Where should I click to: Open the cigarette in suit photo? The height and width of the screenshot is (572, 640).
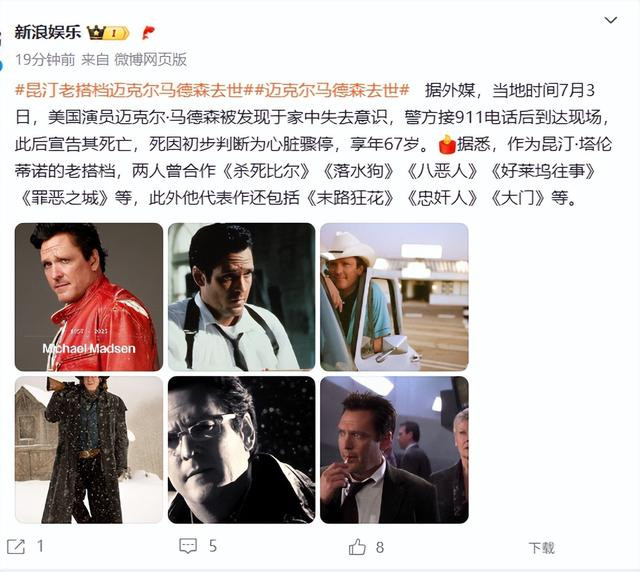pos(394,450)
